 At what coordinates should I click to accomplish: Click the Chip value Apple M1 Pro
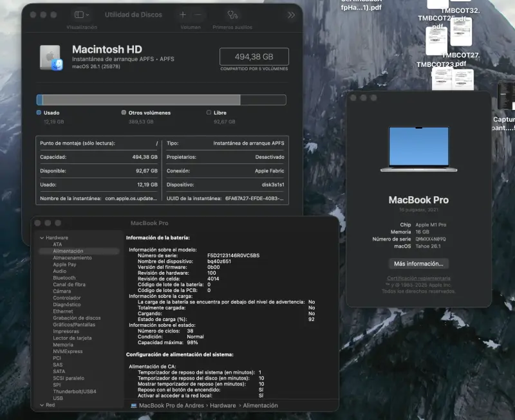431,224
